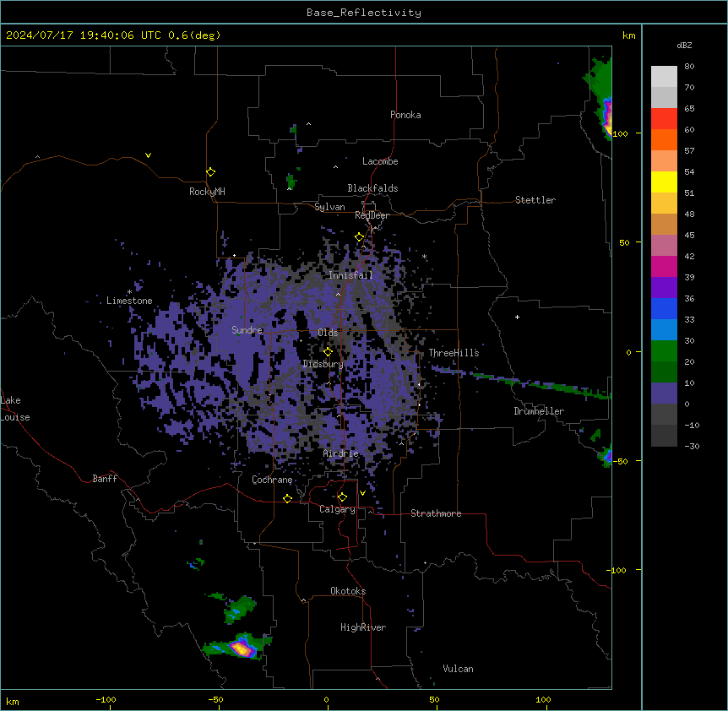Select the Banff map label
This screenshot has height=711, width=728.
pos(105,479)
